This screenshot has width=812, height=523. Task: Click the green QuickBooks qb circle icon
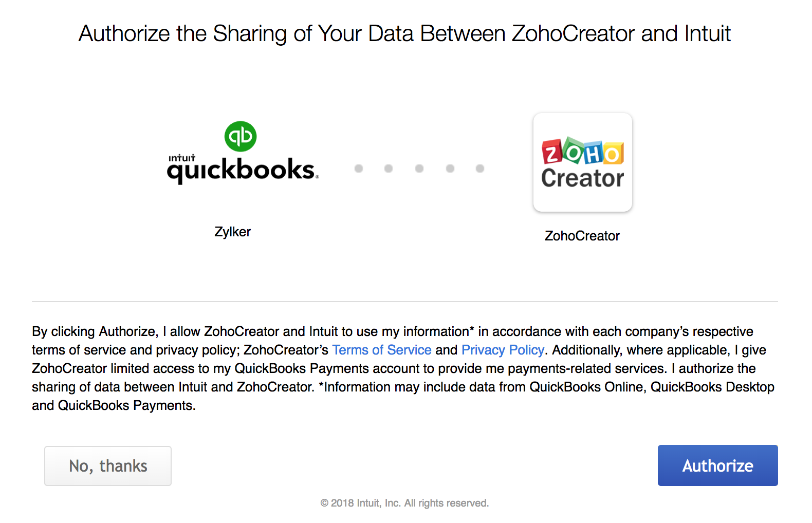click(x=241, y=136)
